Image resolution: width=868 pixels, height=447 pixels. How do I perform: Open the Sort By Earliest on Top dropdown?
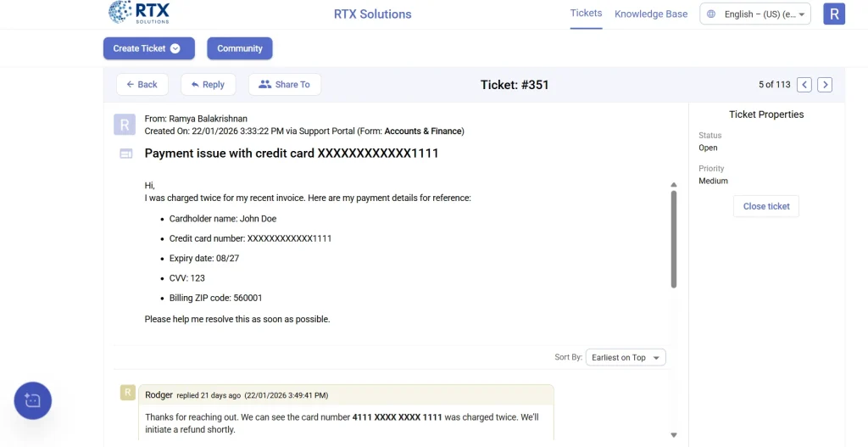tap(626, 358)
